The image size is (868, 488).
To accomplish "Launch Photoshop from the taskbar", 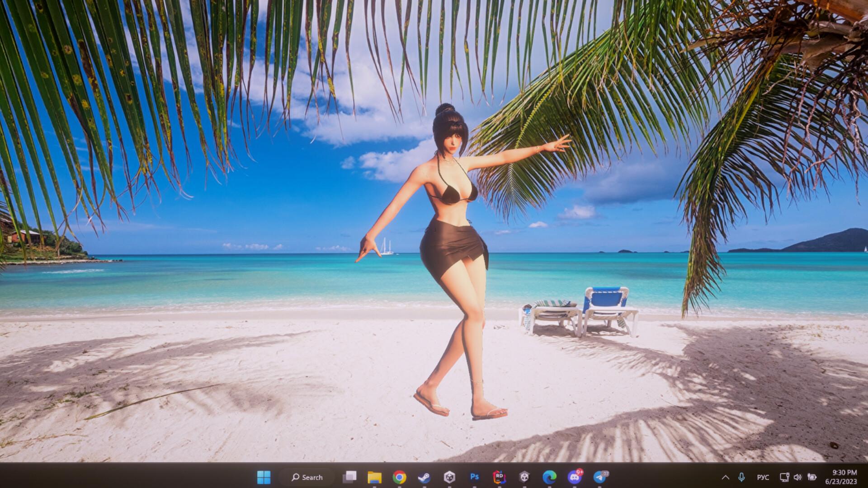I will pyautogui.click(x=474, y=477).
